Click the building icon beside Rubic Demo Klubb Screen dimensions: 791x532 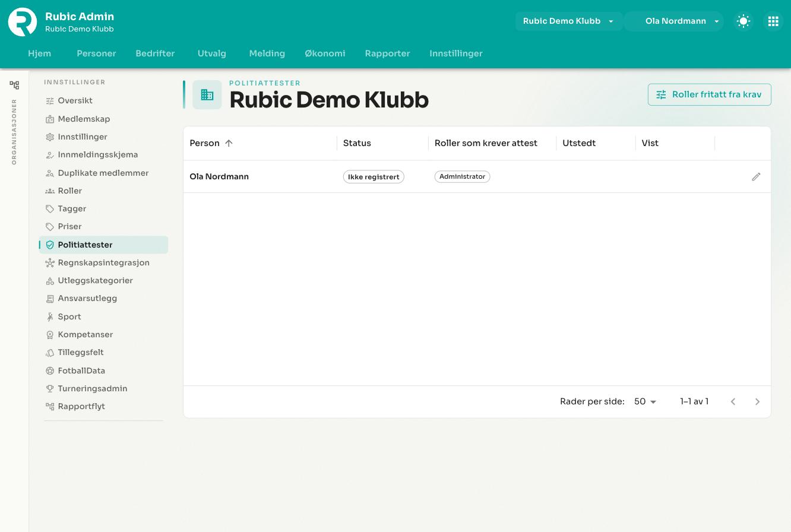pos(207,94)
